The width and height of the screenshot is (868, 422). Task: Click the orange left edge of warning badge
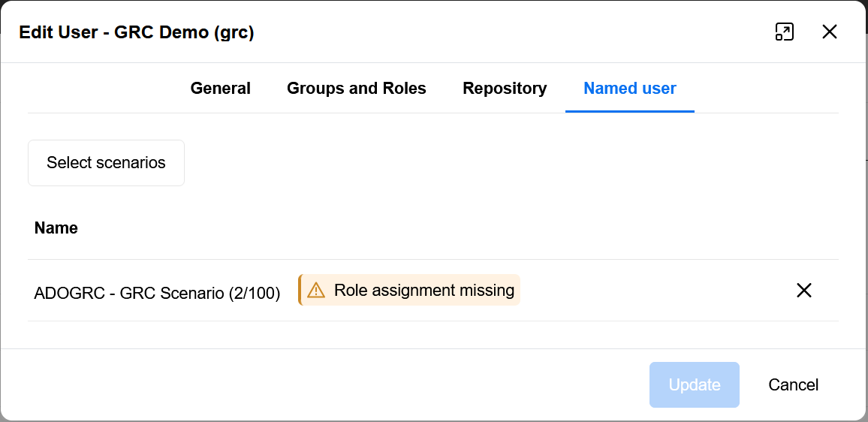click(x=300, y=290)
